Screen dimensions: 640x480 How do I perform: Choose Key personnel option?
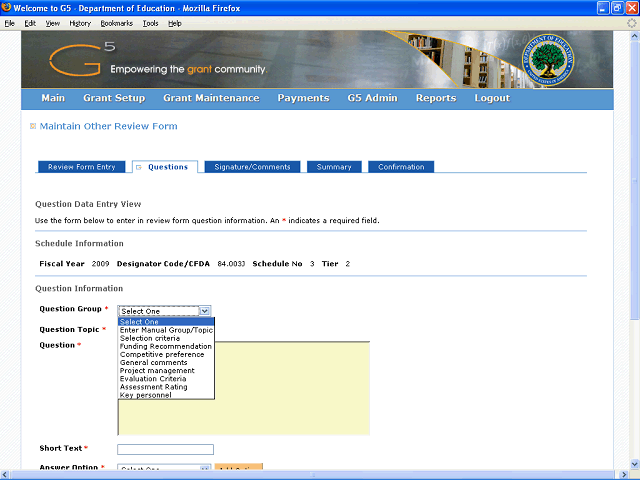[x=166, y=395]
